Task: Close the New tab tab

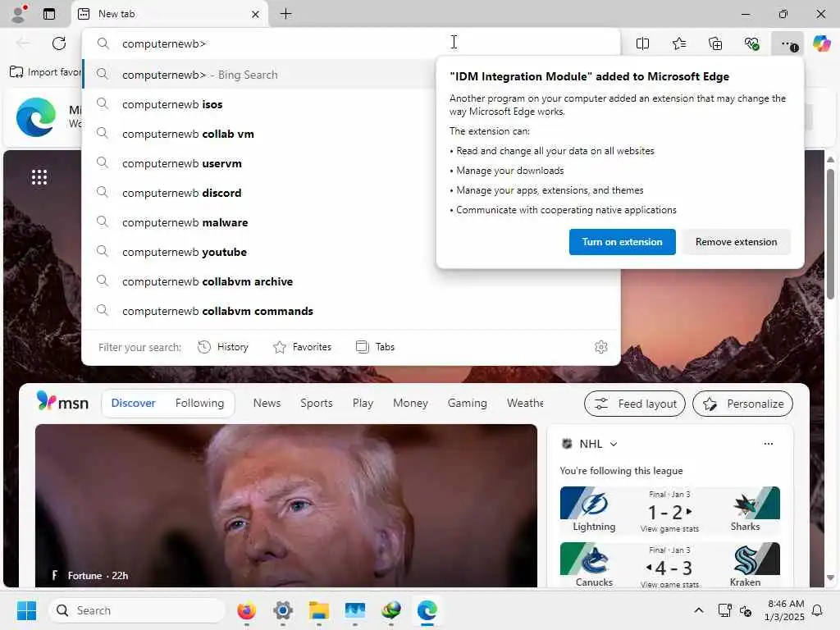Action: tap(256, 15)
